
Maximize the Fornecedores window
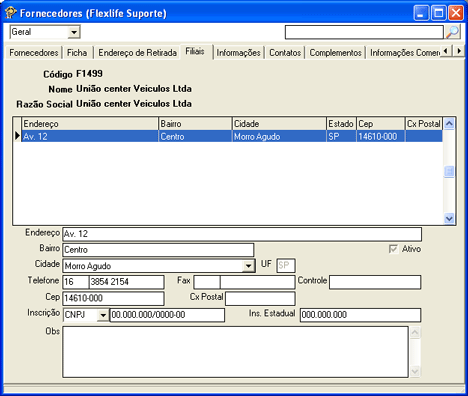click(438, 13)
